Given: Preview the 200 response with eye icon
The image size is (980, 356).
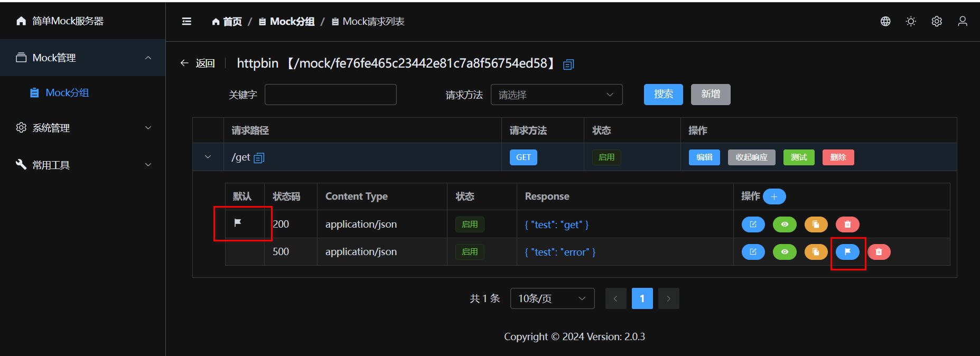Looking at the screenshot, I should [x=785, y=224].
